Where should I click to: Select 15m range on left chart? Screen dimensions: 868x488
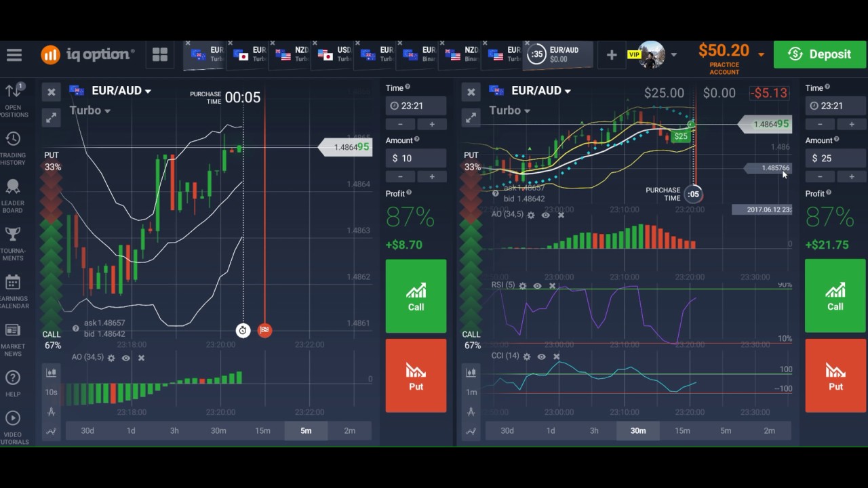262,431
